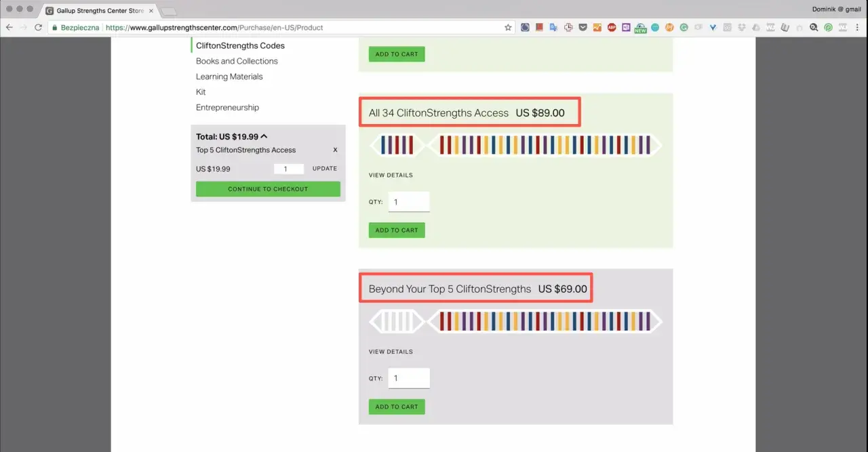Click the browser forward arrow

[x=24, y=28]
